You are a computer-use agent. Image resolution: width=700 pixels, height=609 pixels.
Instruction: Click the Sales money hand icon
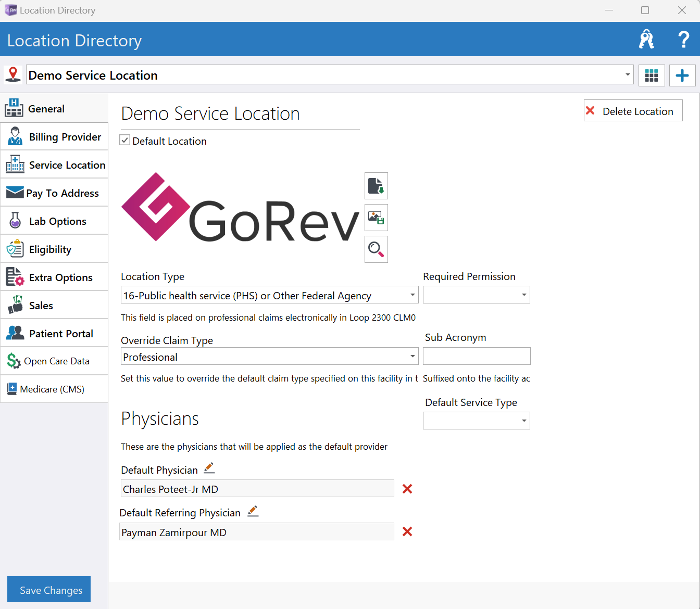click(x=15, y=305)
